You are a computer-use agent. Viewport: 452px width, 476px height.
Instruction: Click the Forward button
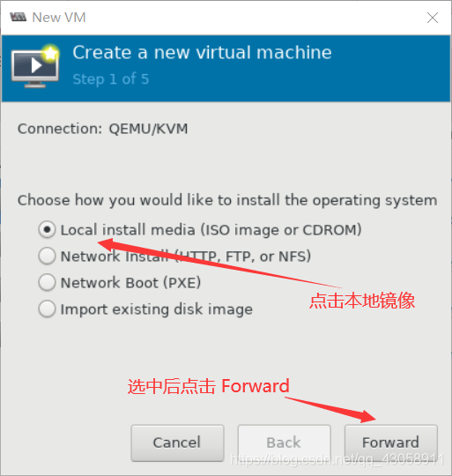point(390,443)
